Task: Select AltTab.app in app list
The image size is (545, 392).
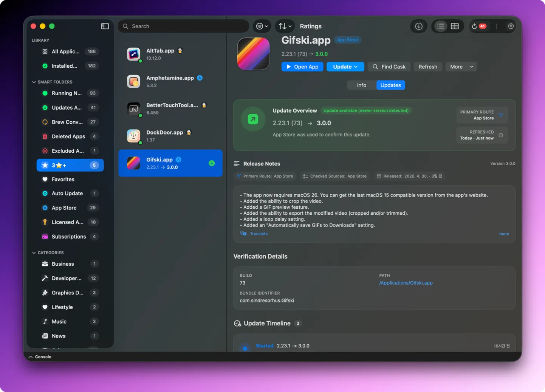Action: (170, 54)
